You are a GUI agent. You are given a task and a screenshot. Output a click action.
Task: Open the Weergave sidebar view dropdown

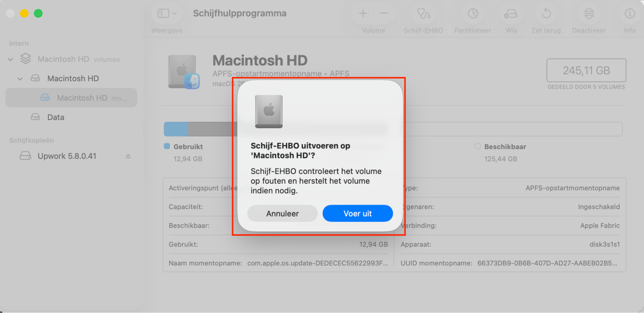[167, 14]
